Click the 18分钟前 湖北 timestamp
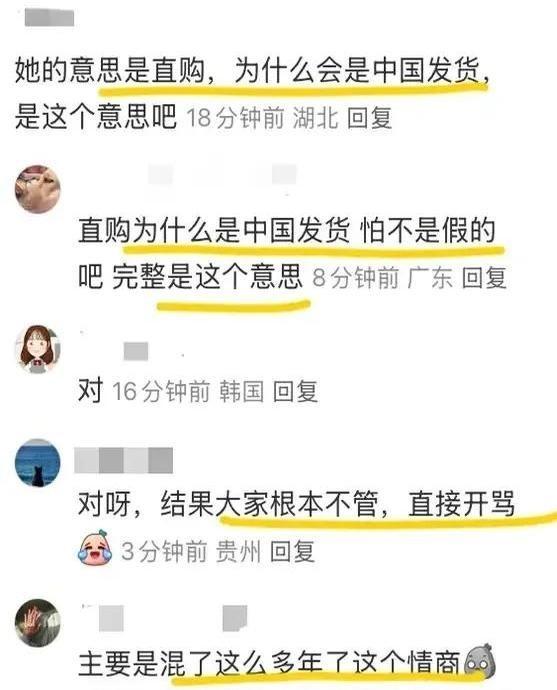 (262, 118)
